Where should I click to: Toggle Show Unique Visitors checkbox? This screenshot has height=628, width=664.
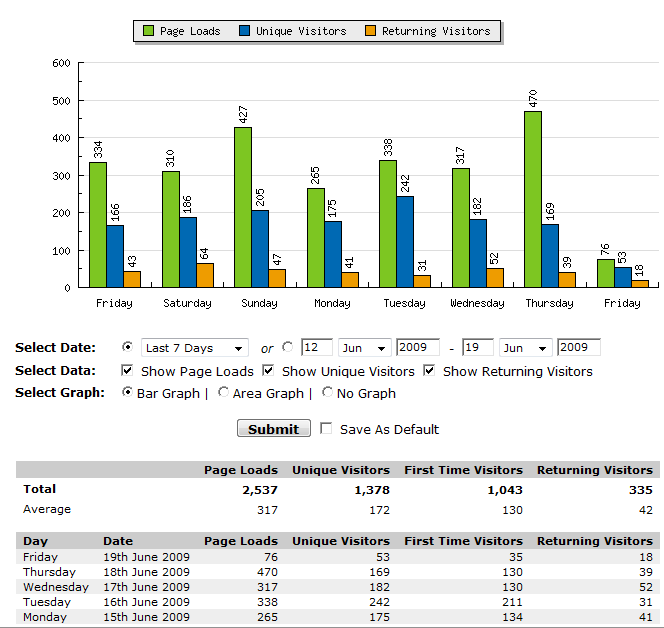coord(268,371)
